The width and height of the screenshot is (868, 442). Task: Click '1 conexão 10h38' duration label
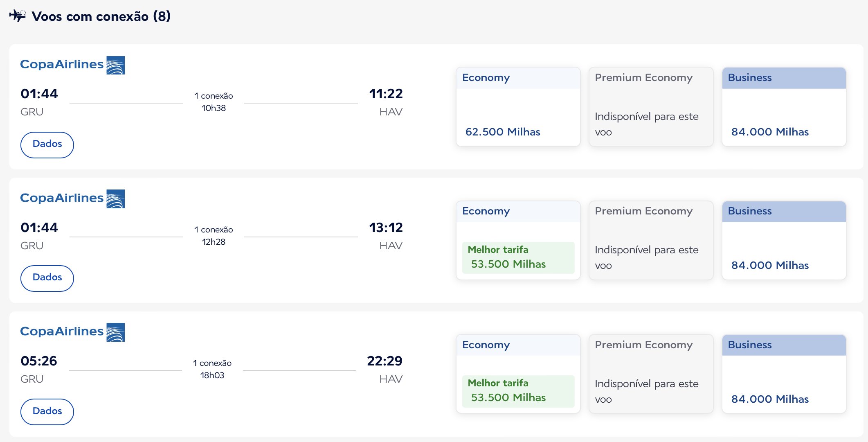214,102
